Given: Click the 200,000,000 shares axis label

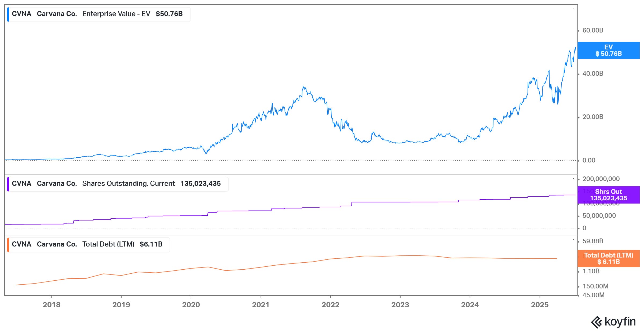Looking at the screenshot, I should pyautogui.click(x=601, y=179).
